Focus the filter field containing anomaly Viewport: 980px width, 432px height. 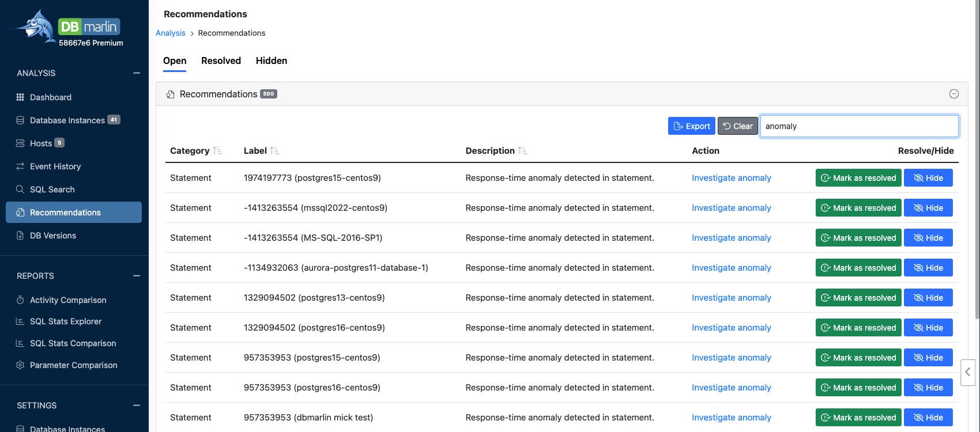pos(860,126)
